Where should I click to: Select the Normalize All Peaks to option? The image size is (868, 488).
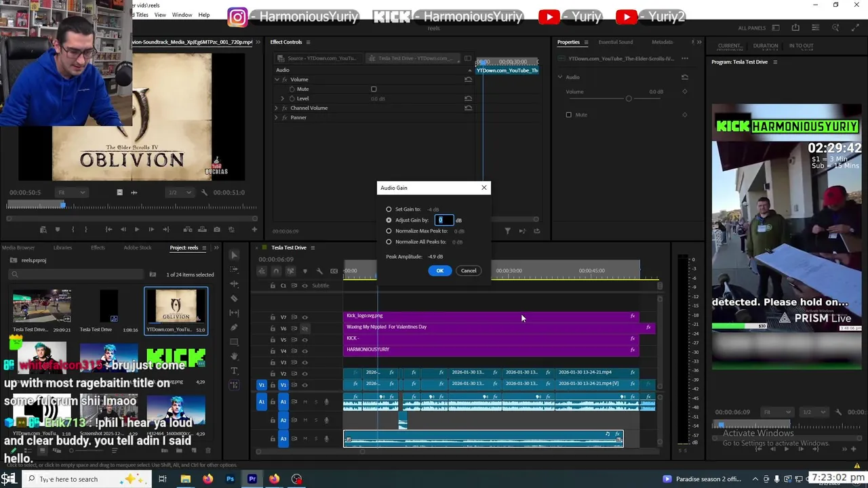[x=389, y=242]
